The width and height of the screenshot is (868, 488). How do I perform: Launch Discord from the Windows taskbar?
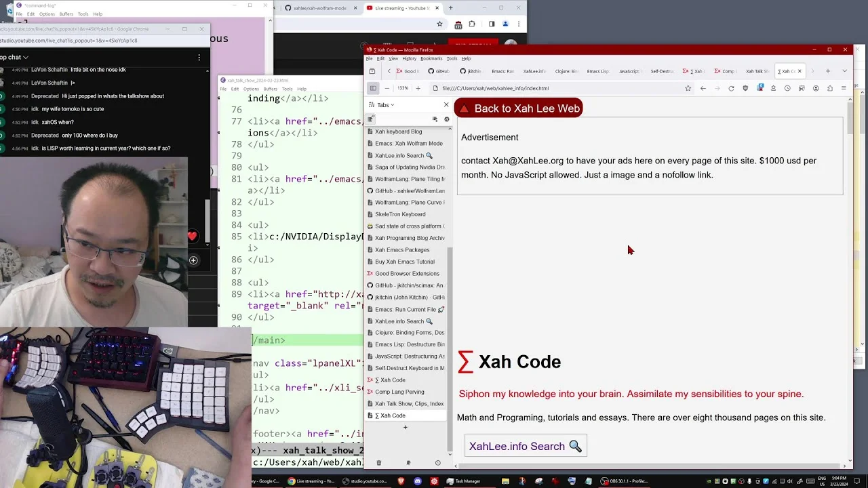[417, 481]
